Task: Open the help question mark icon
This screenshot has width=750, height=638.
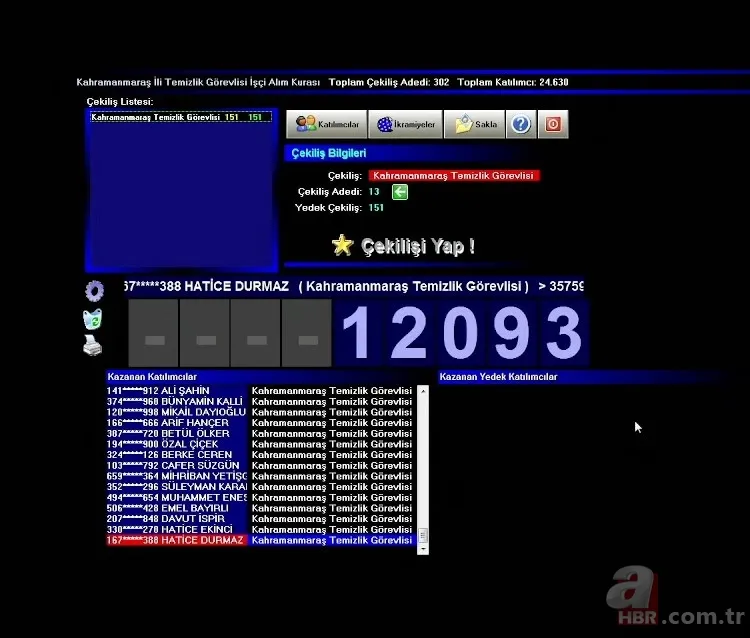Action: point(521,124)
